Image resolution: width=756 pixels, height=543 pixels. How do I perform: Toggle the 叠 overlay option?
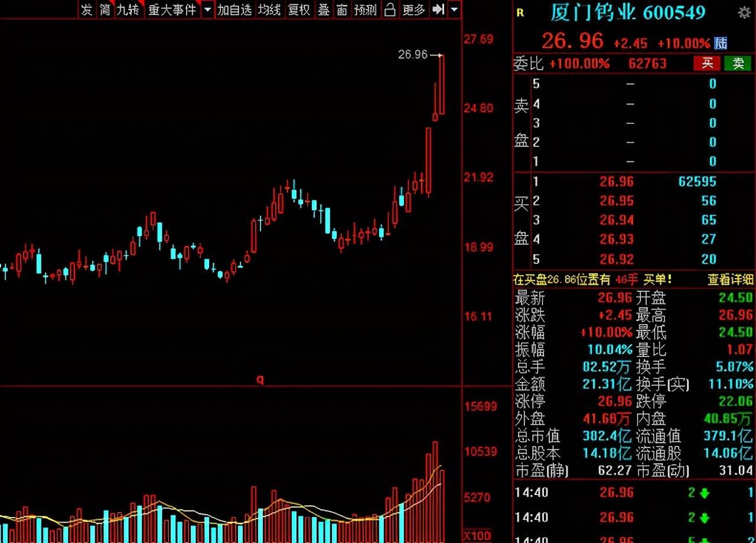(x=324, y=9)
